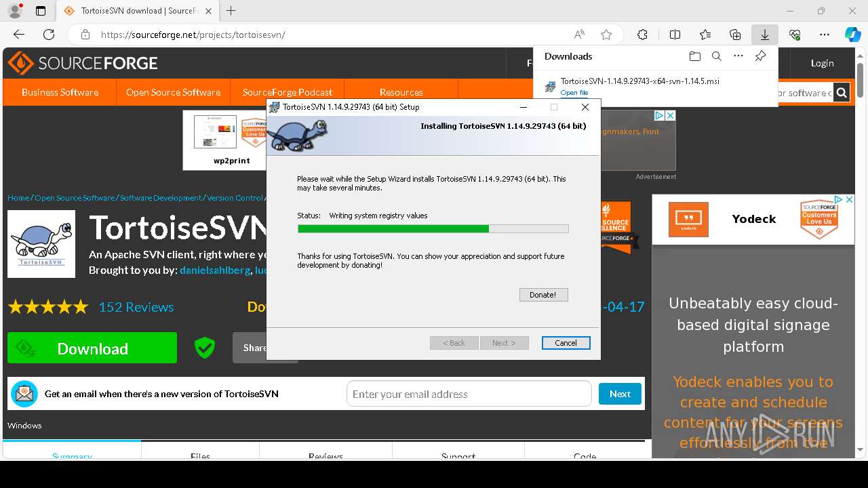Click the email newsletter envelope icon
This screenshot has height=488, width=868.
tap(24, 394)
